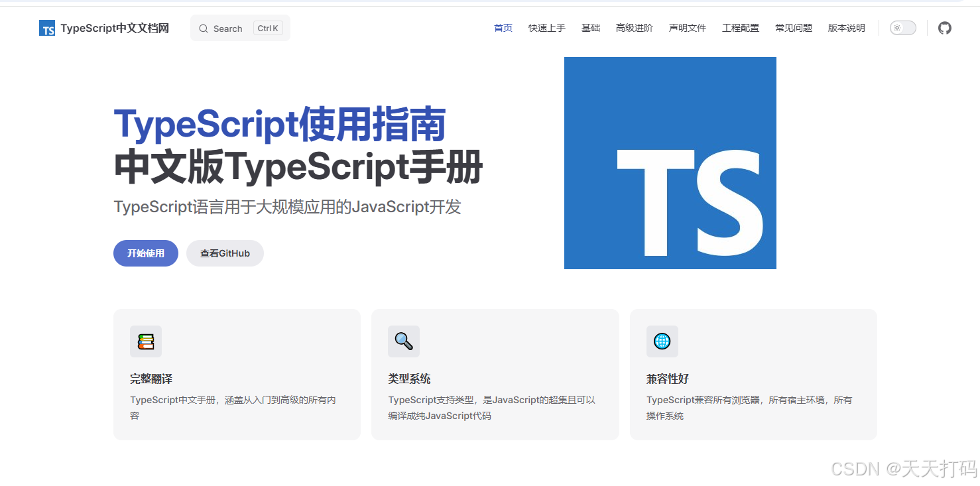The height and width of the screenshot is (486, 980).
Task: Click the 开始使用 button
Action: tap(146, 253)
